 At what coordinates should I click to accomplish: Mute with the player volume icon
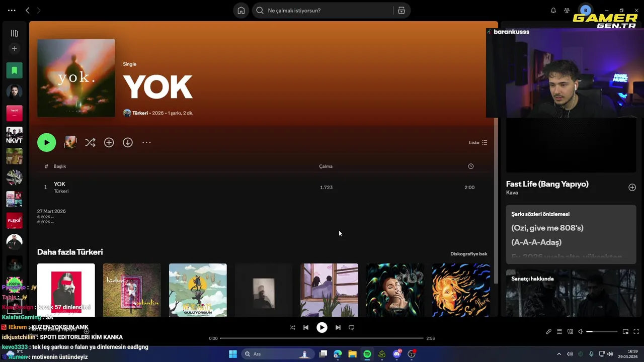(581, 332)
